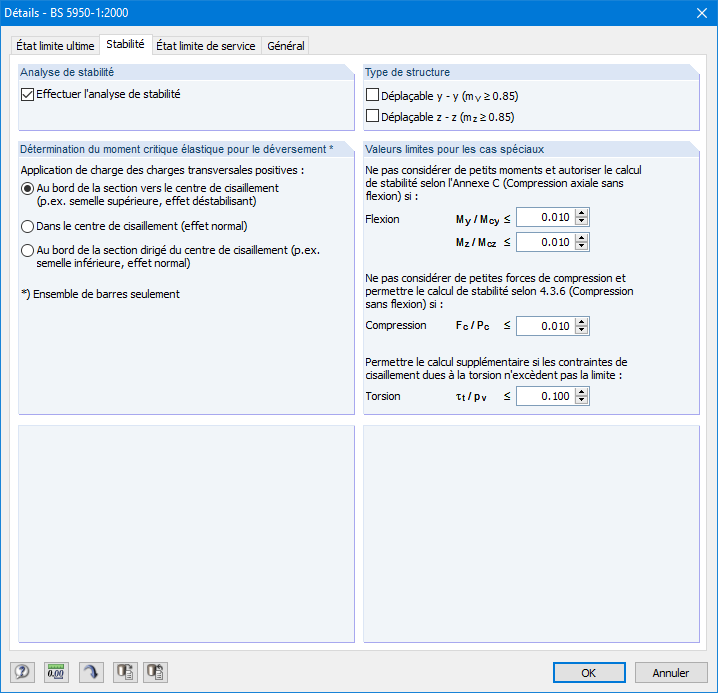This screenshot has height=693, width=718.
Task: Close the Détails dialog with the X
Action: [702, 13]
